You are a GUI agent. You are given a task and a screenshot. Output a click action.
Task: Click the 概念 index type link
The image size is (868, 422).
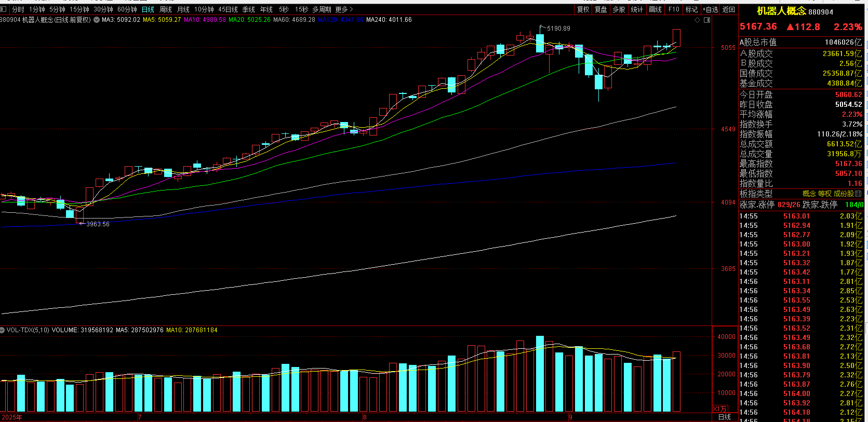pyautogui.click(x=809, y=194)
